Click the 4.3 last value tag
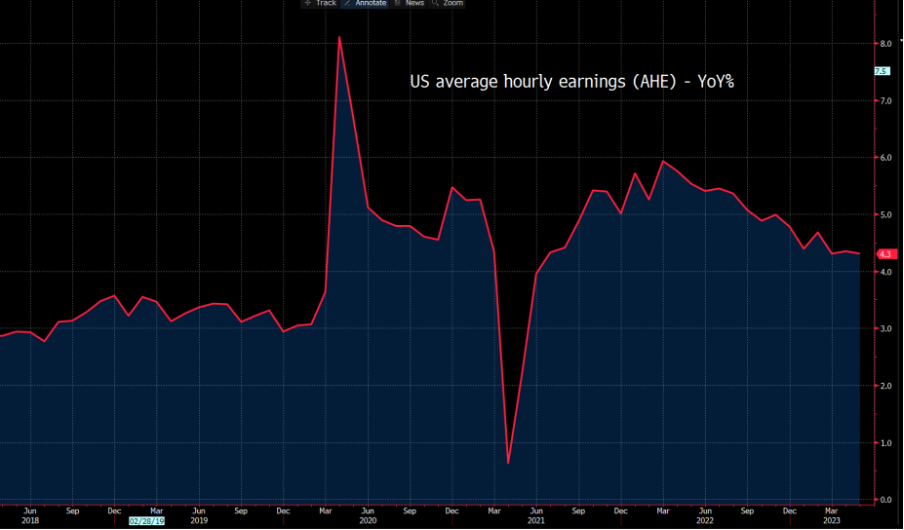Viewport: 904px width, 530px height. tap(886, 254)
